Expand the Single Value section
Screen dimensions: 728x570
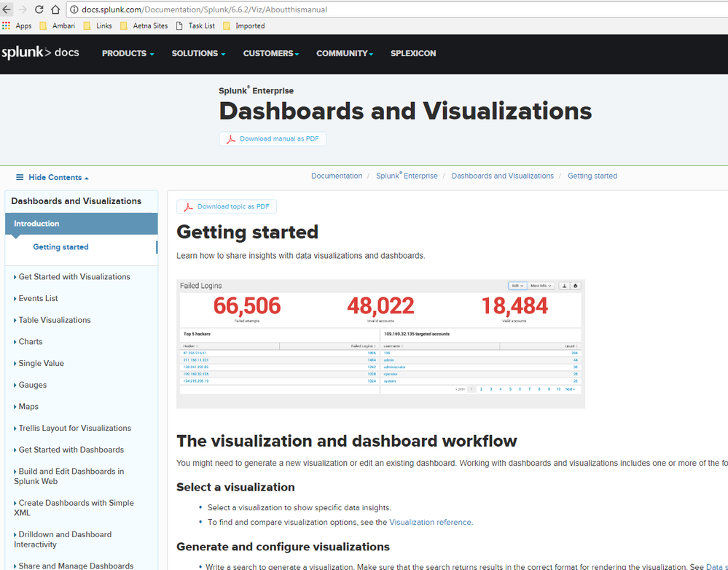39,363
